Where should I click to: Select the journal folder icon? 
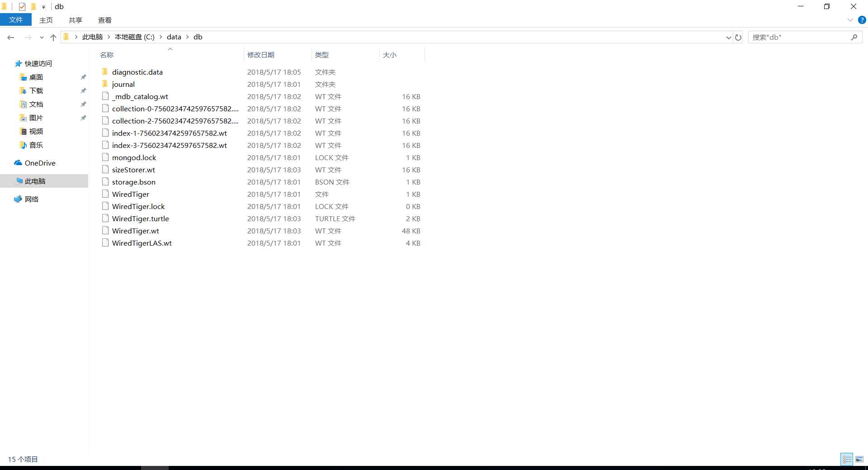105,84
